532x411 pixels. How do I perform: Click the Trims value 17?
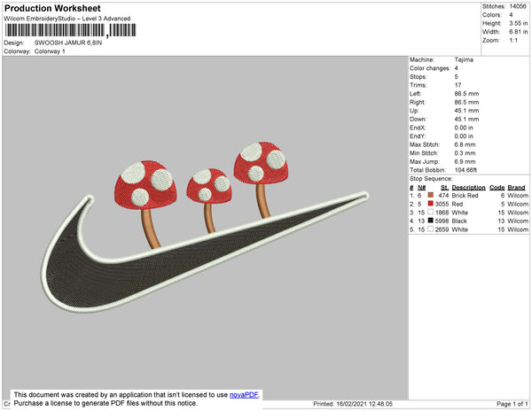[458, 85]
